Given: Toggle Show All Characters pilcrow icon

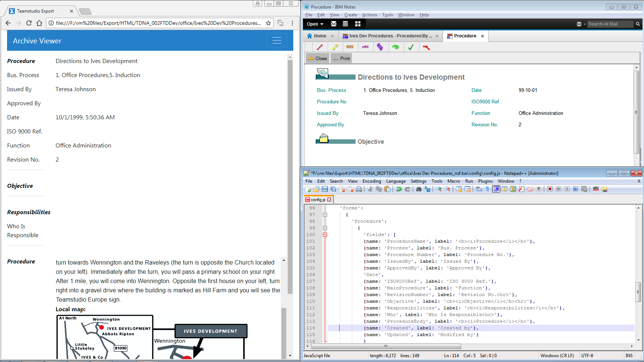Looking at the screenshot, I should [x=487, y=189].
